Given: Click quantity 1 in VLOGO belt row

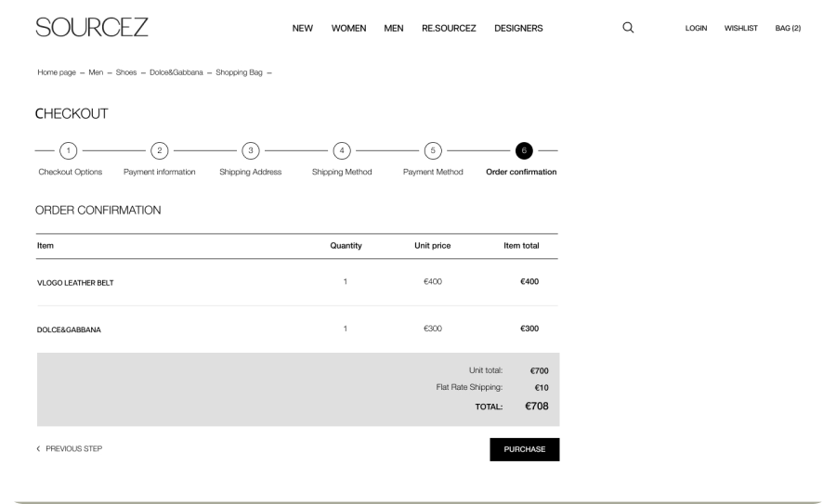Looking at the screenshot, I should (x=346, y=282).
